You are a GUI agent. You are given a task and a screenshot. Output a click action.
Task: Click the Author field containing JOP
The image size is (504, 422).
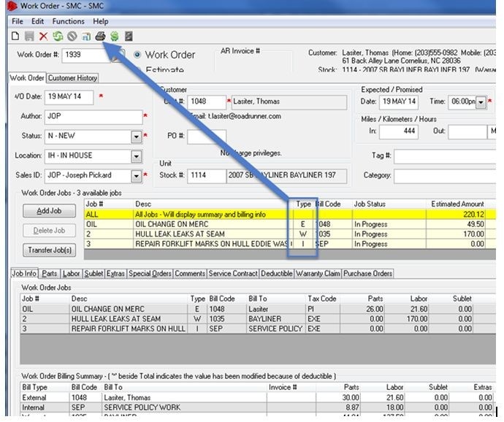(x=93, y=117)
